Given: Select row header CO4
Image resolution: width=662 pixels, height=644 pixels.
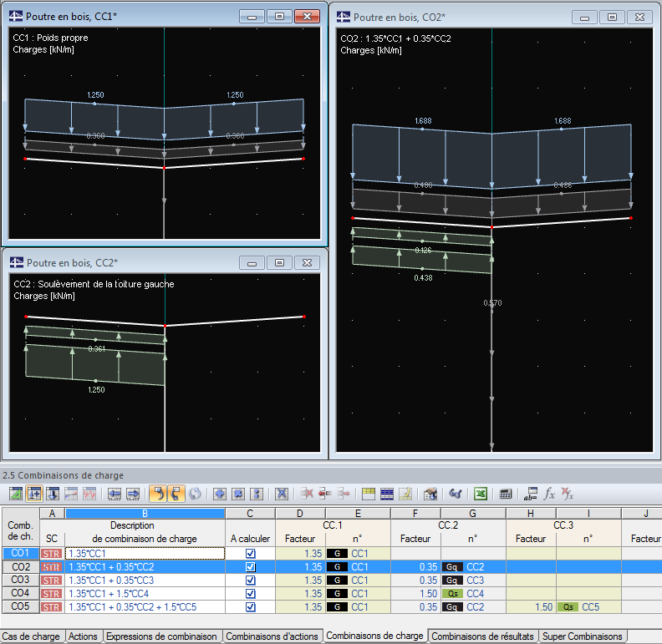Looking at the screenshot, I should tap(21, 593).
